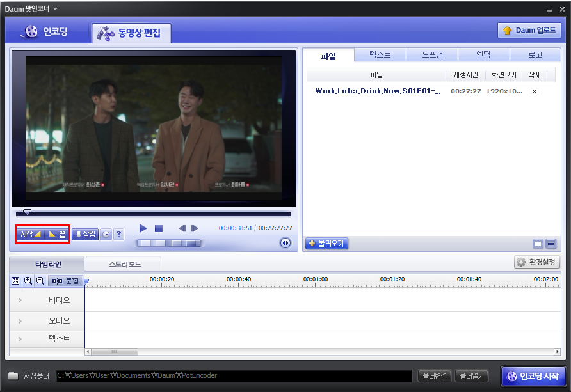This screenshot has height=392, width=571.
Task: Click the Daum 업로드 button
Action: click(x=529, y=30)
